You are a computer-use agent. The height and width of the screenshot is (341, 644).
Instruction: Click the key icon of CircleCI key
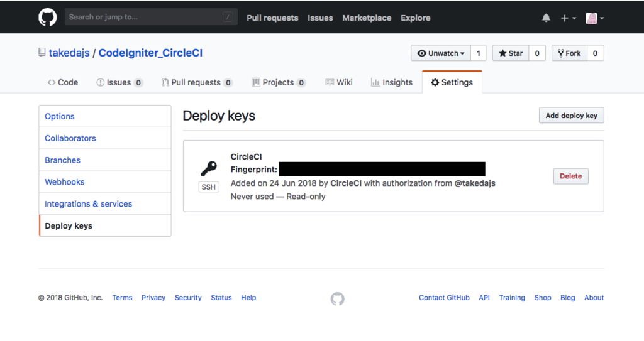click(x=209, y=168)
